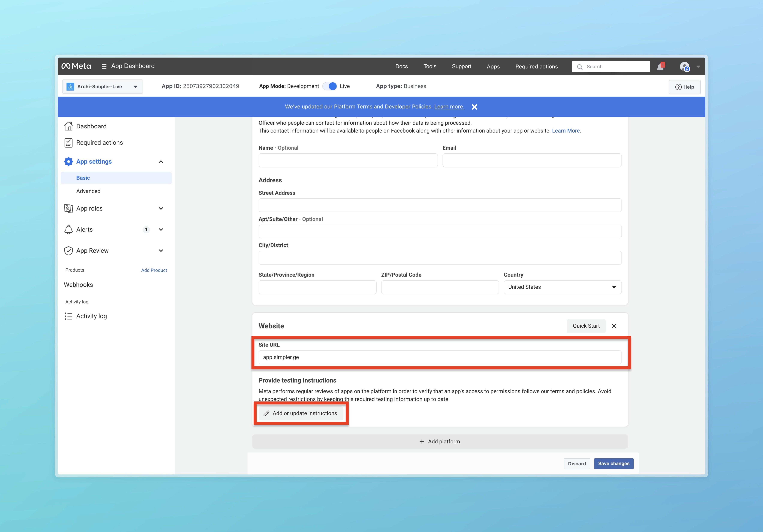Click the profile avatar icon

[685, 67]
